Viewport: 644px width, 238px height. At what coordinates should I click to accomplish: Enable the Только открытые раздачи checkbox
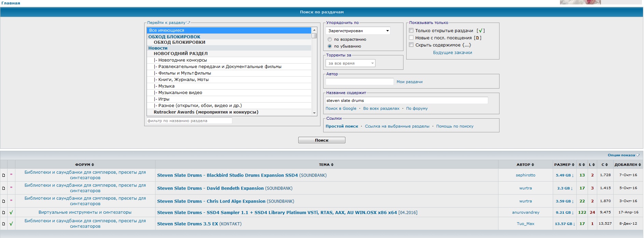click(x=411, y=30)
